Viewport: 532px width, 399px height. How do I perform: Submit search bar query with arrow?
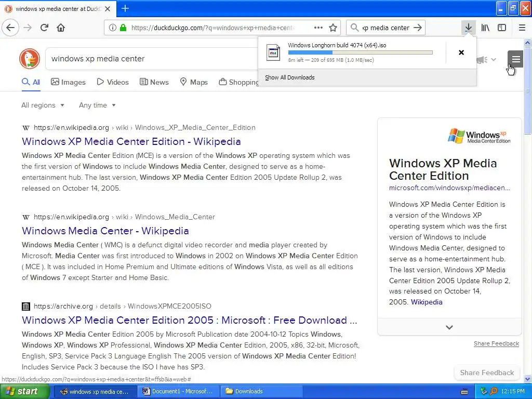pyautogui.click(x=418, y=28)
